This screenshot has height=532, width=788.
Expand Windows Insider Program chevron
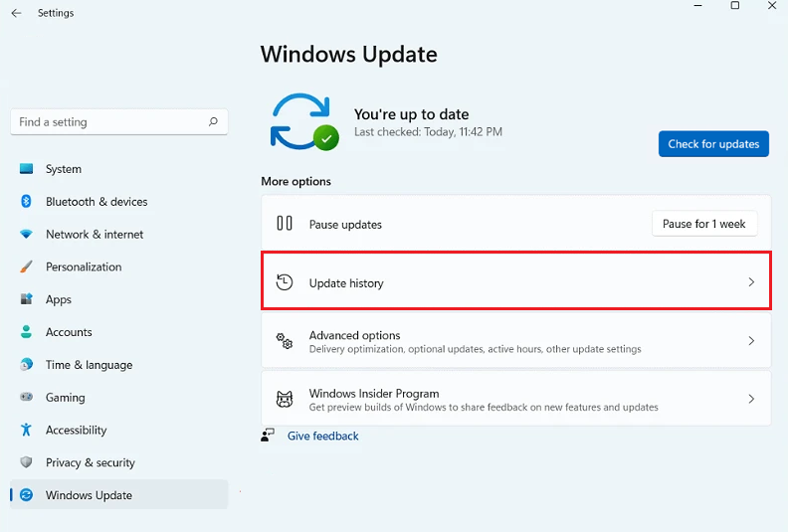point(751,399)
